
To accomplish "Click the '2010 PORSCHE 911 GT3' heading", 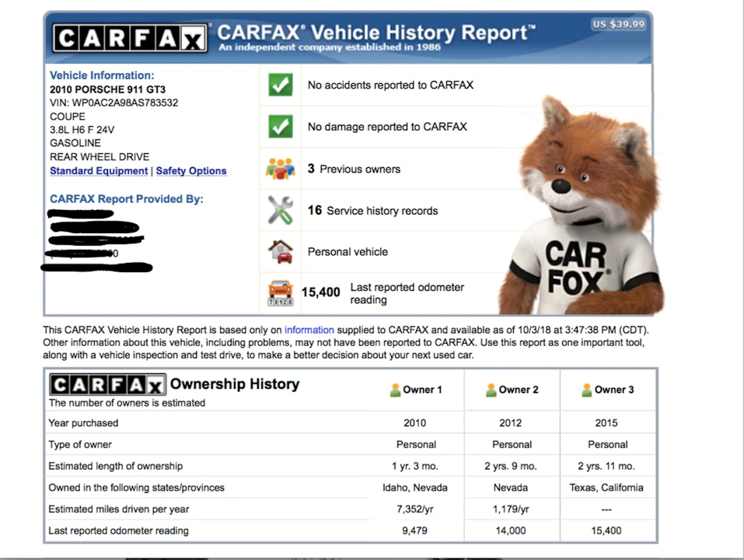I will tap(108, 89).
